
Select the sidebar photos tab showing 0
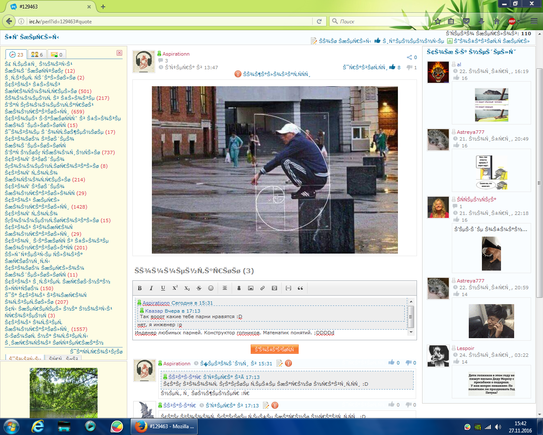point(56,54)
